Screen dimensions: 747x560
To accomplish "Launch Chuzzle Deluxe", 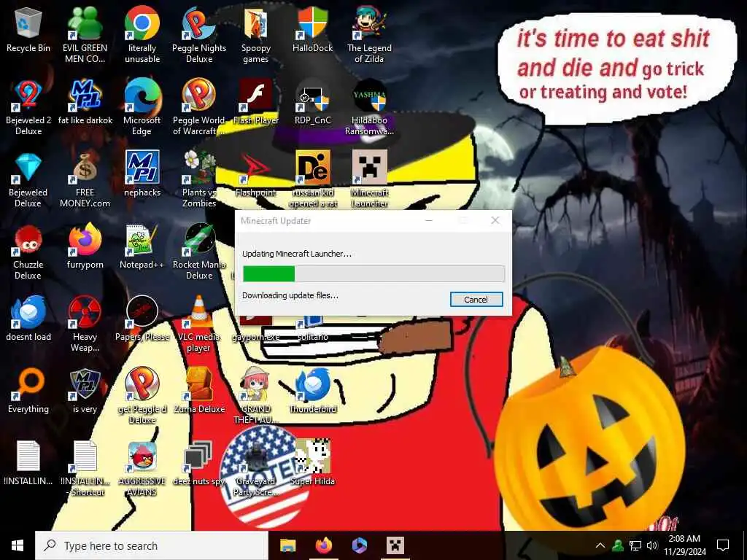I will click(x=28, y=252).
